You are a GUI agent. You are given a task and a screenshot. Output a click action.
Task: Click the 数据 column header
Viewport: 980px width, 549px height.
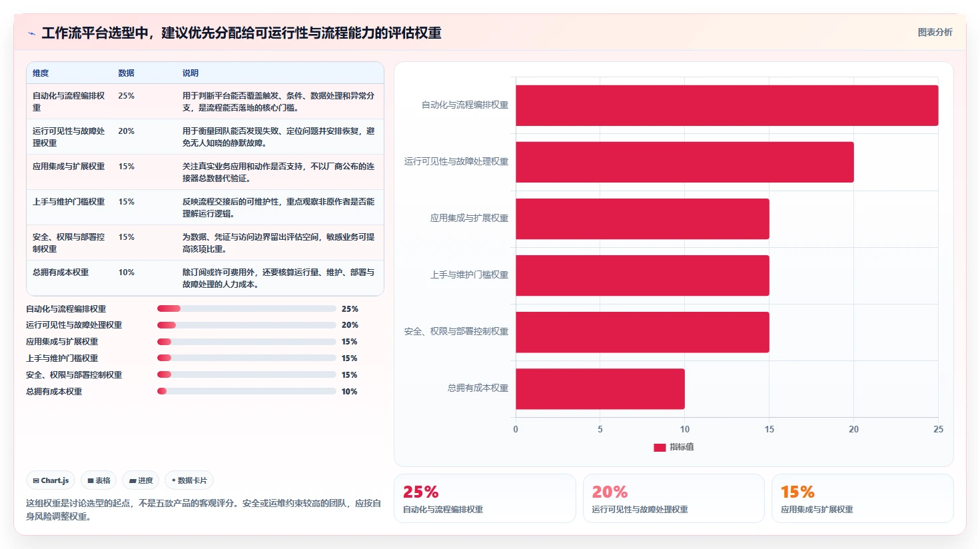click(126, 73)
